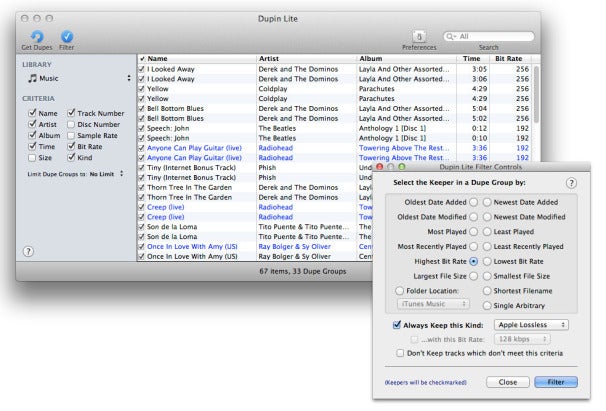Enable the Disc Number checkbox
Image resolution: width=606 pixels, height=411 pixels.
71,124
